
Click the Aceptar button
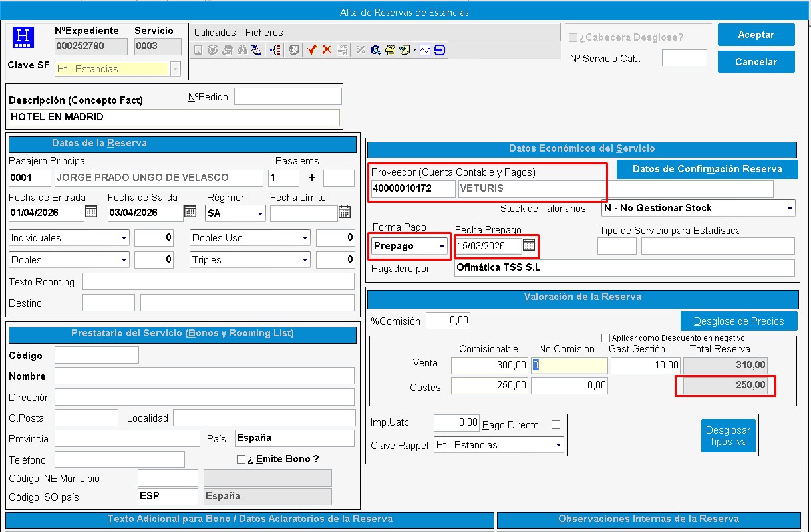click(756, 35)
